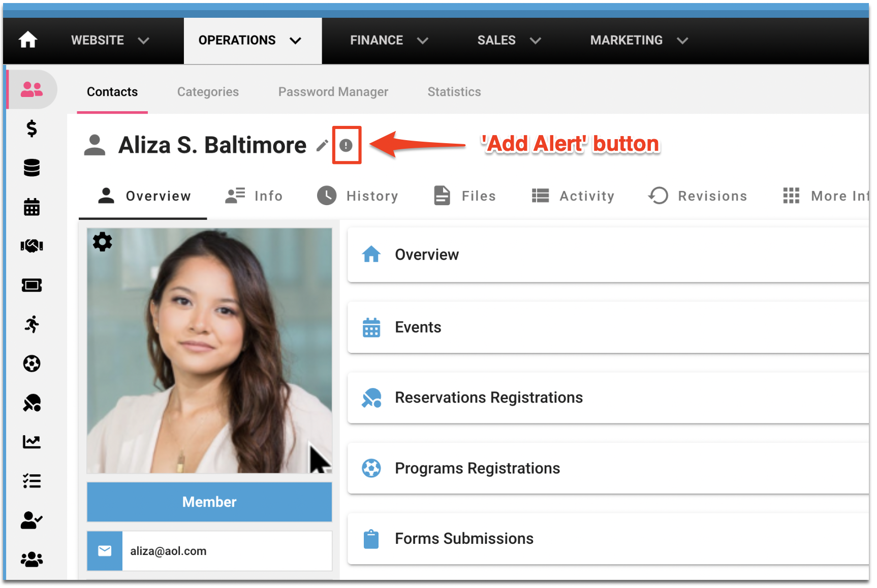Click the contact profile photo
The image size is (877, 588).
(209, 350)
